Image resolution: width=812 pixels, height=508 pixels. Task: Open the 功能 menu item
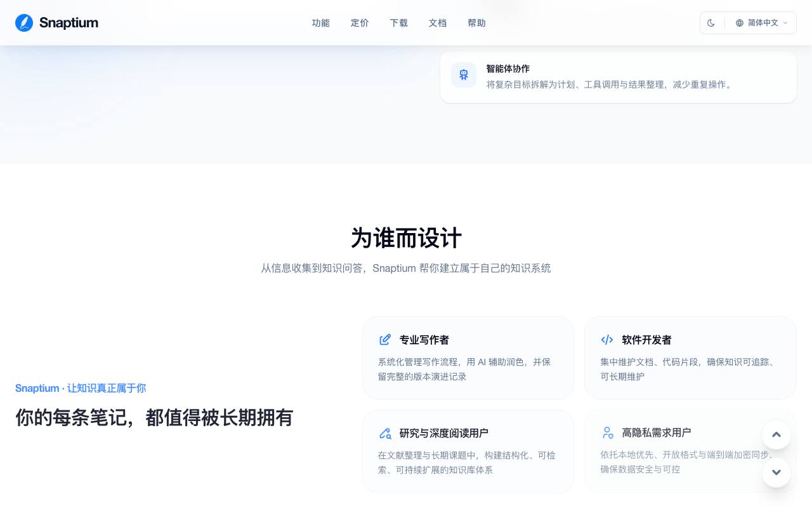click(x=321, y=23)
